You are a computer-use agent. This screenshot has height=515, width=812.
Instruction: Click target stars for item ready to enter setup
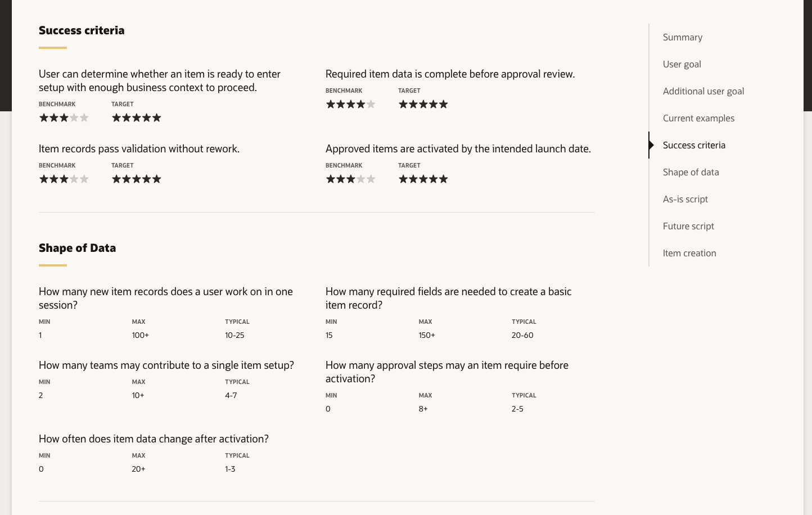136,118
